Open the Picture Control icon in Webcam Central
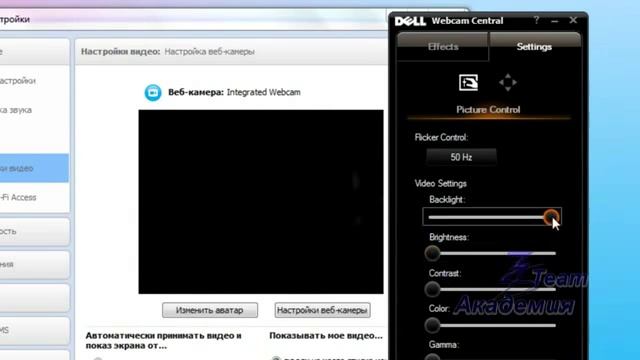640x360 pixels. pos(468,82)
